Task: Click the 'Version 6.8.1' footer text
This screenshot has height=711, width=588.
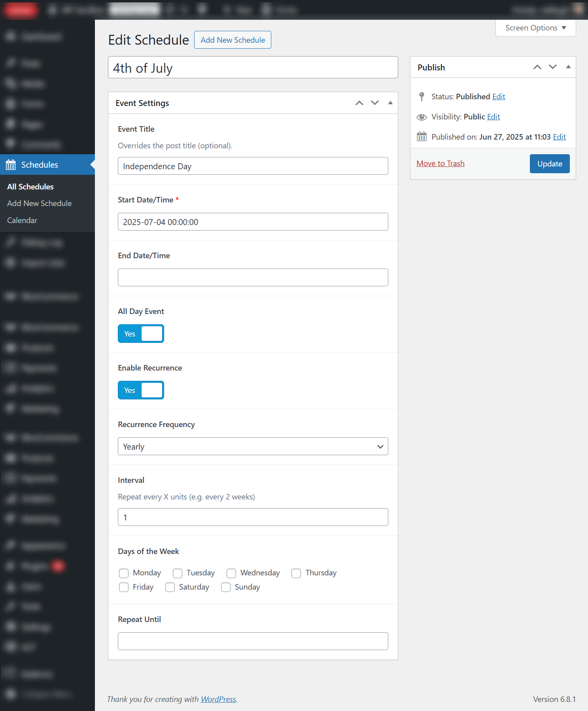Action: click(554, 699)
